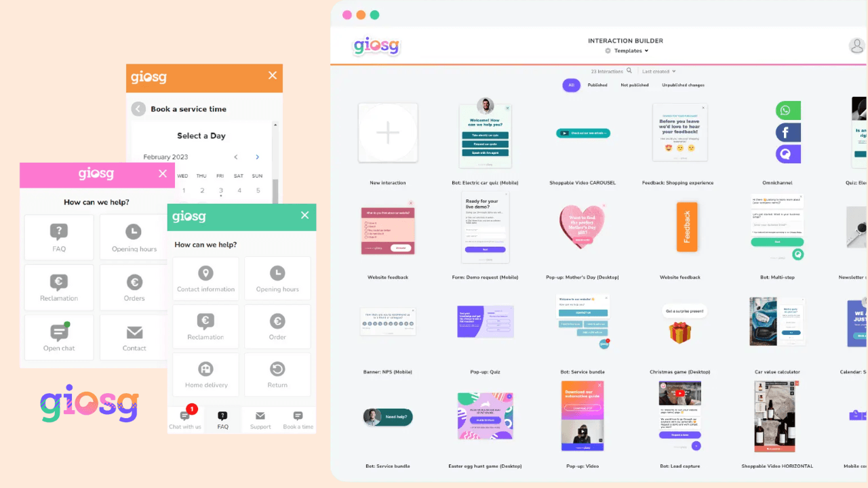Click the plus icon for New interaction

pyautogui.click(x=388, y=133)
